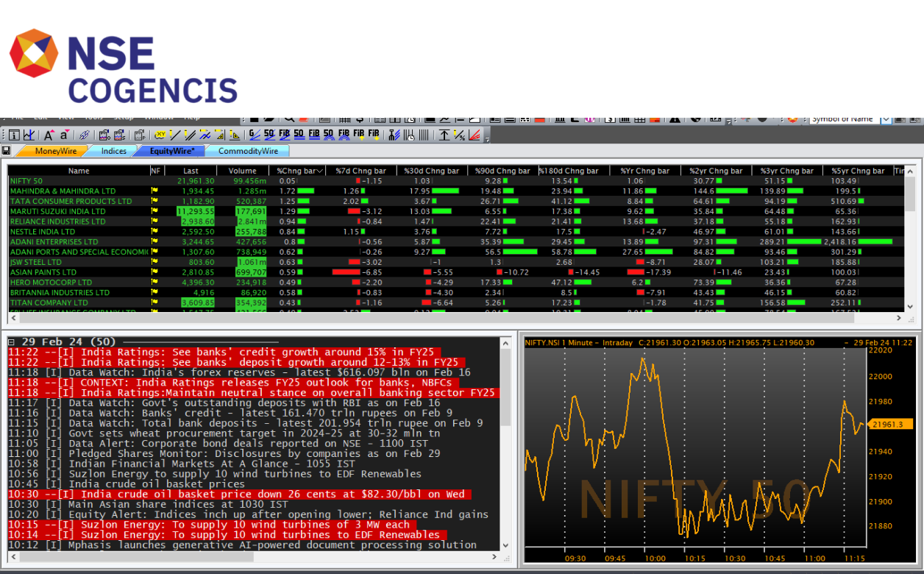924x574 pixels.
Task: Click the save disk icon beside tabs
Action: 7,151
